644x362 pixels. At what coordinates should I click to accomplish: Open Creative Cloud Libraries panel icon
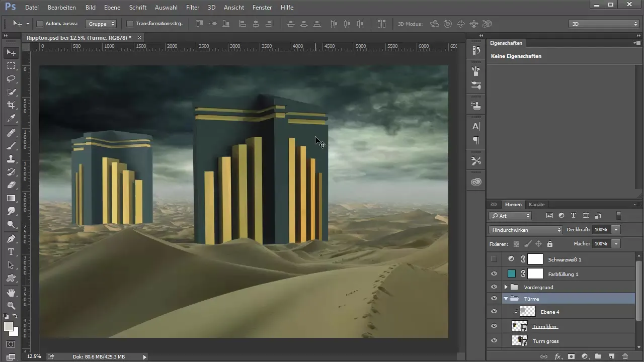point(476,182)
